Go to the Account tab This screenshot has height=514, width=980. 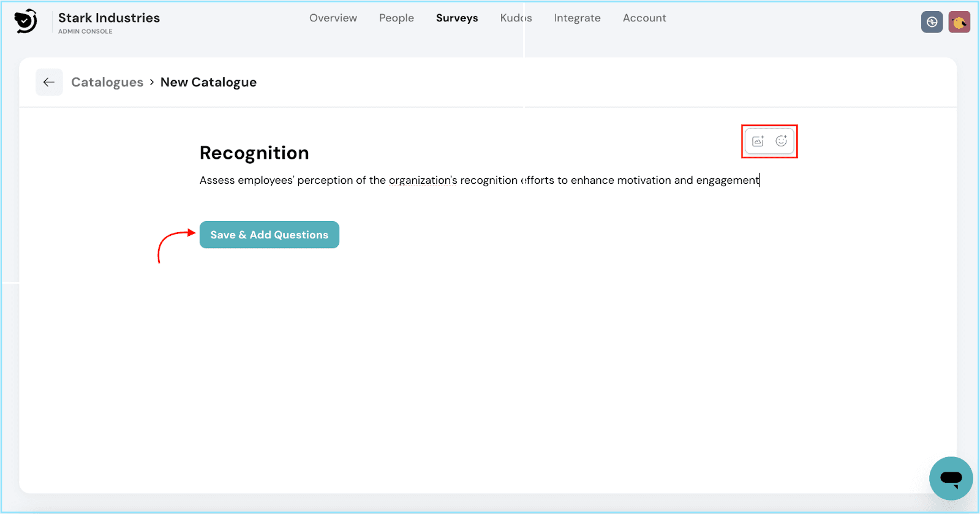tap(644, 18)
